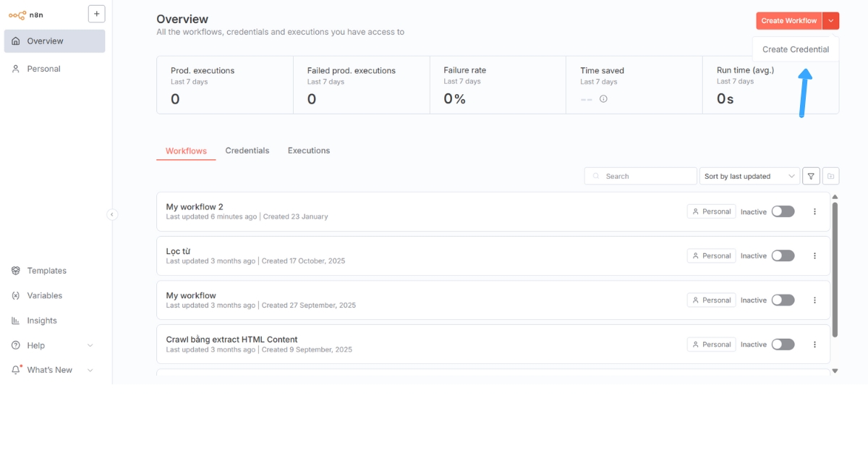Enable the Crawl bằng extract HTML Content toggle

tap(783, 345)
